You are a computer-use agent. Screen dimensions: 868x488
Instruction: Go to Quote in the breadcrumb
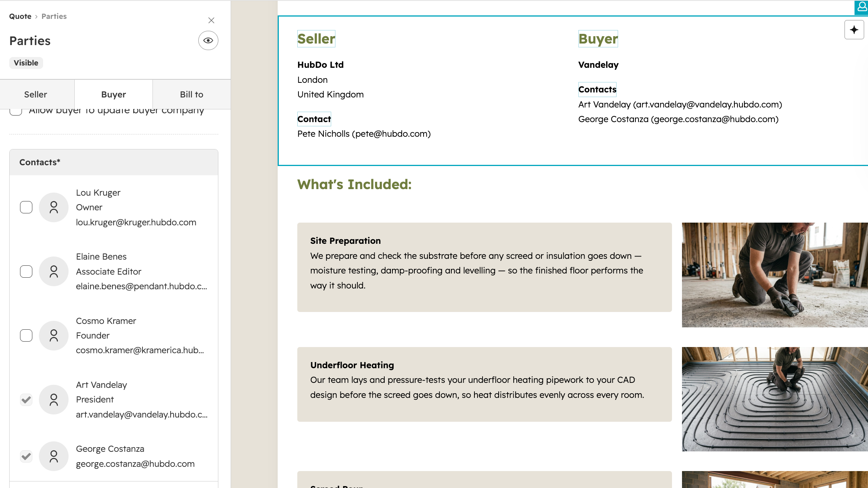[20, 16]
